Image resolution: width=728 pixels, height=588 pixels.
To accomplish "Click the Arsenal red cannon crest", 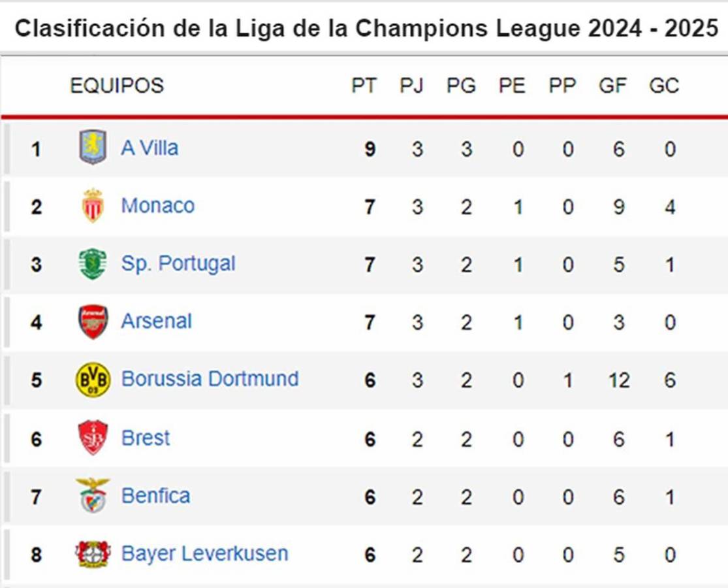I will click(x=93, y=321).
